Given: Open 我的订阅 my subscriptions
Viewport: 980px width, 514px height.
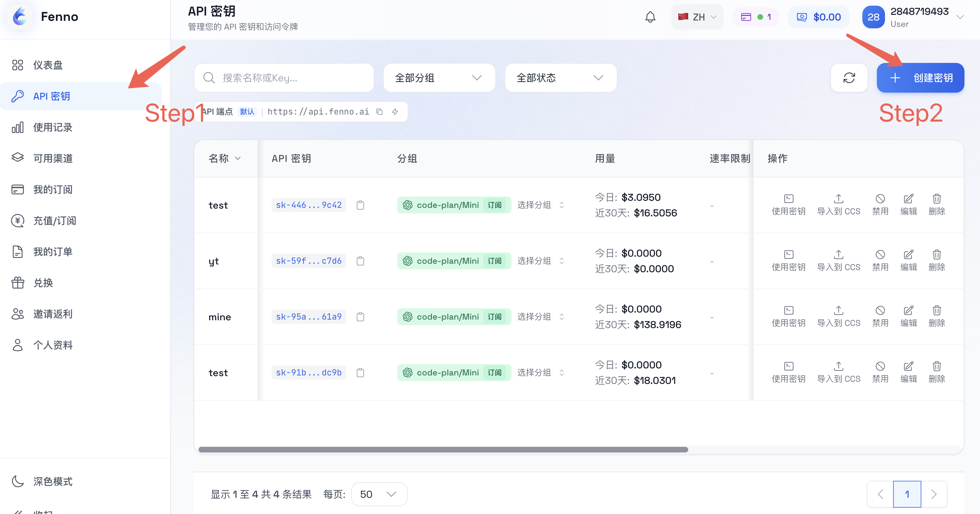Looking at the screenshot, I should pyautogui.click(x=81, y=189).
